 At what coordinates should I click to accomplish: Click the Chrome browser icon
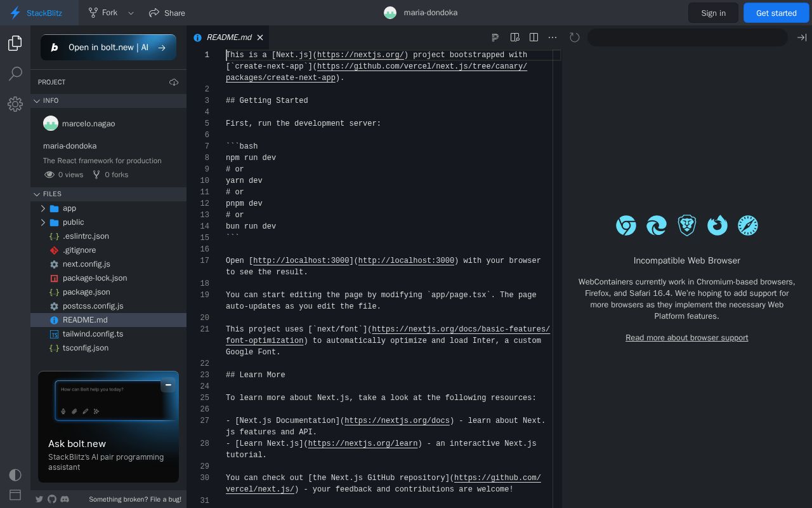point(626,225)
